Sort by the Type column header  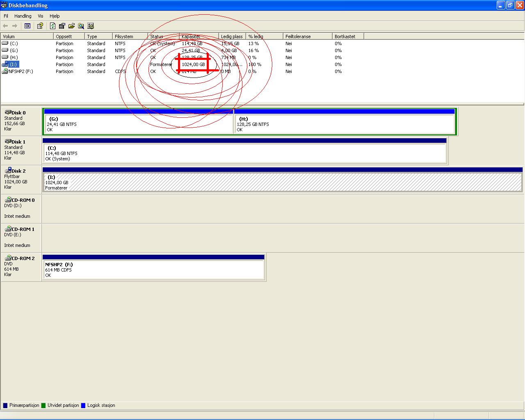[x=98, y=37]
